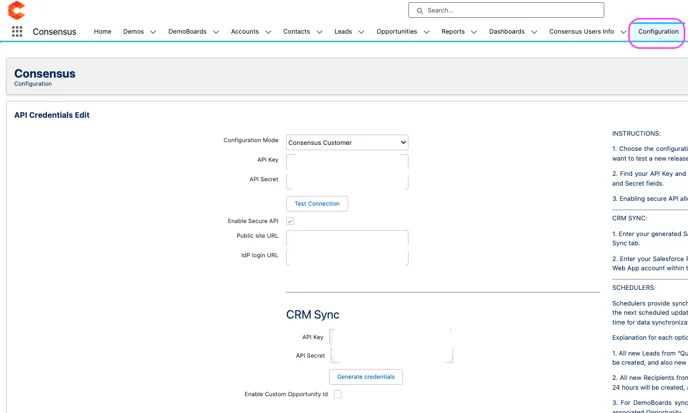Expand the Contacts dropdown chevron
The width and height of the screenshot is (688, 413).
(x=319, y=32)
